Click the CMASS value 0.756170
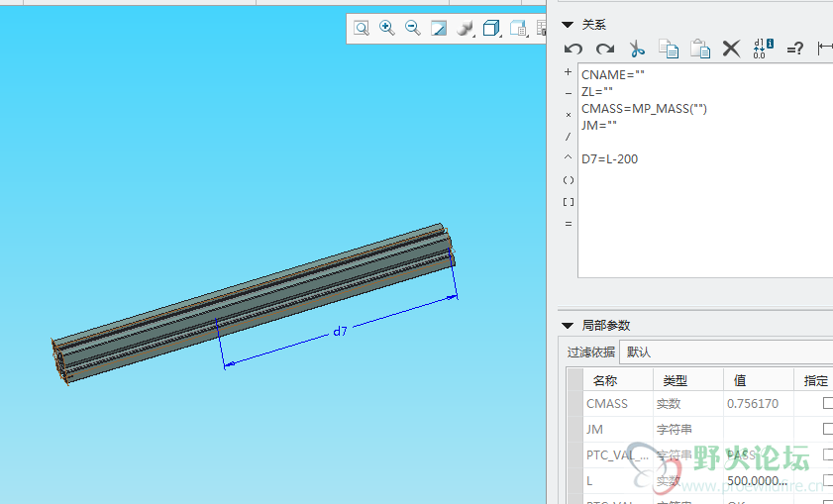 tap(752, 404)
